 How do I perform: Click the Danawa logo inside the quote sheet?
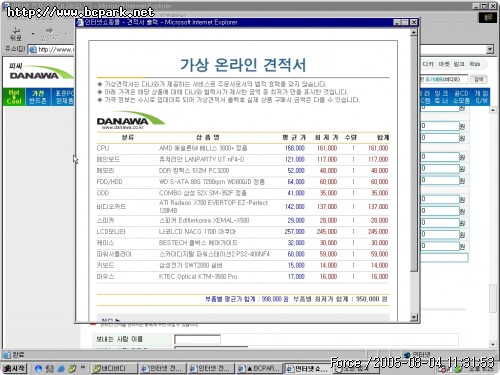130,120
